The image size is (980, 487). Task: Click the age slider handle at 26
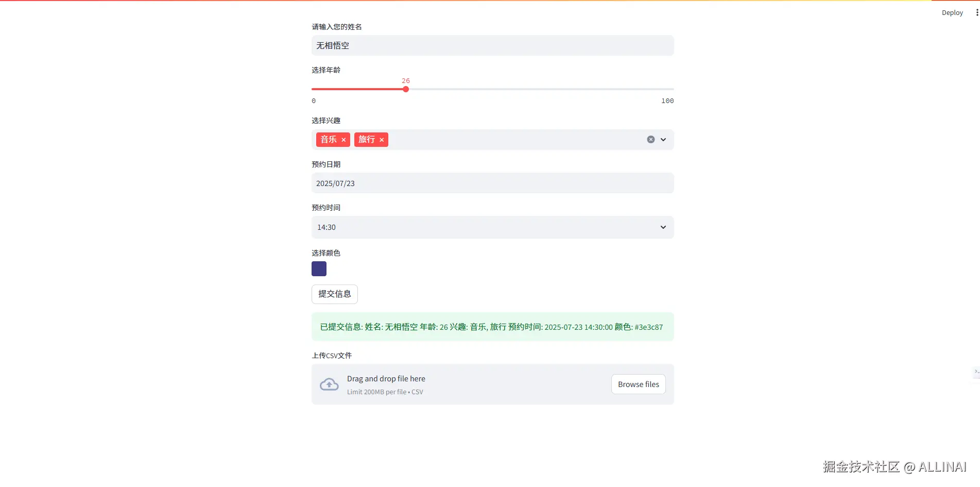pos(406,89)
